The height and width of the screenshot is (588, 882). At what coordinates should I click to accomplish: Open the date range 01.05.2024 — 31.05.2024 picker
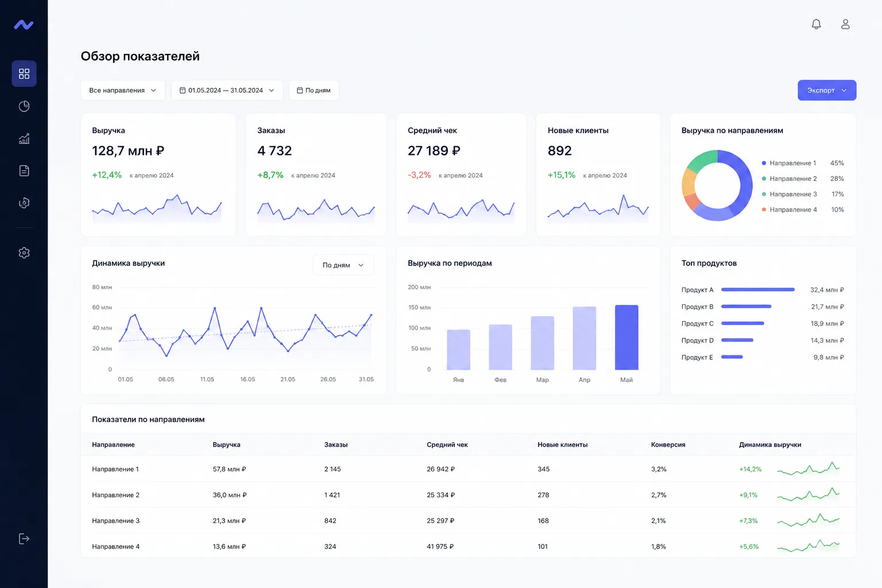pos(227,90)
